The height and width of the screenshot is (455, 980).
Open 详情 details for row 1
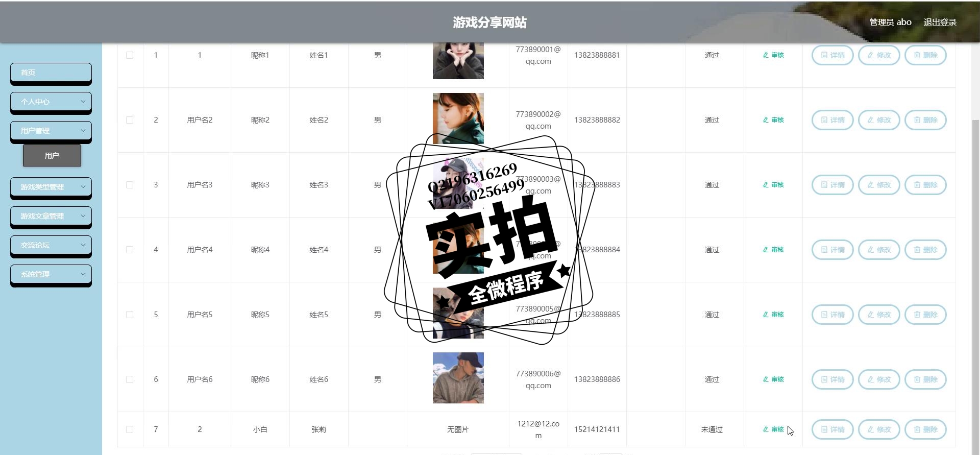(832, 55)
